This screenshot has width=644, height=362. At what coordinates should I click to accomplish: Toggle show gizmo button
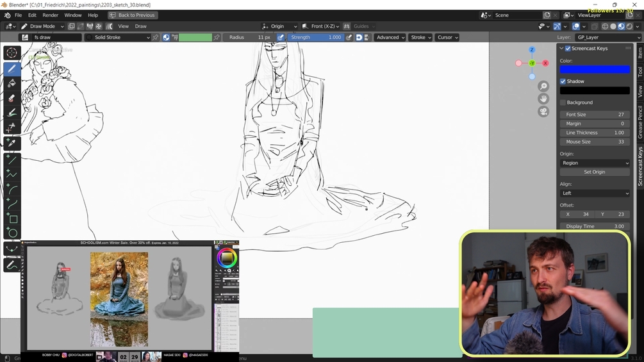(x=557, y=26)
